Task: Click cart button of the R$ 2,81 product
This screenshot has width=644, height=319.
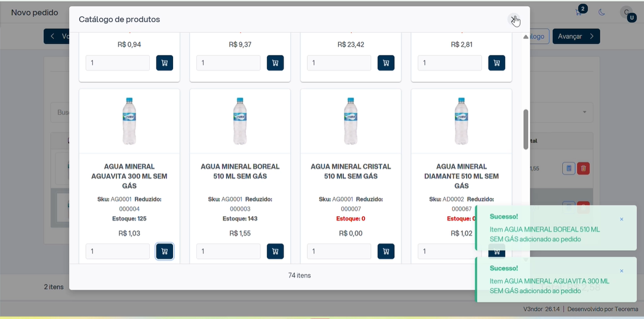Action: click(497, 63)
